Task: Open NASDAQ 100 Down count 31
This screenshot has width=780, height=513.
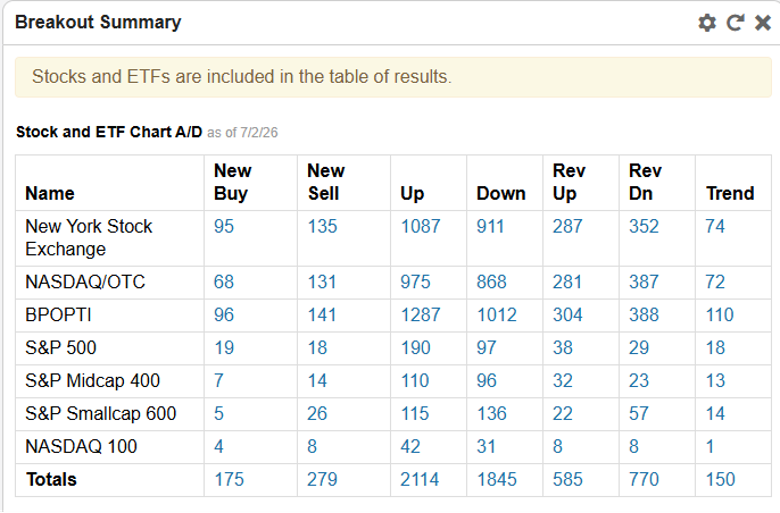Action: point(486,446)
